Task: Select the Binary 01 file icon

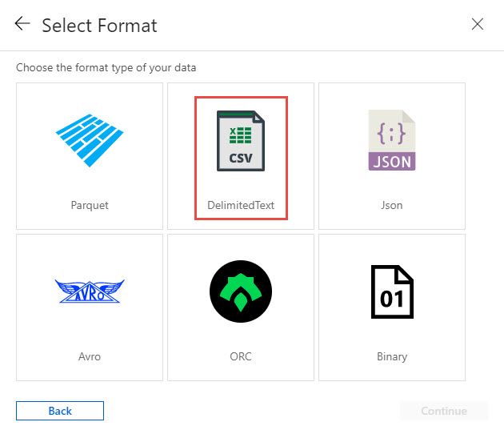Action: [x=392, y=291]
